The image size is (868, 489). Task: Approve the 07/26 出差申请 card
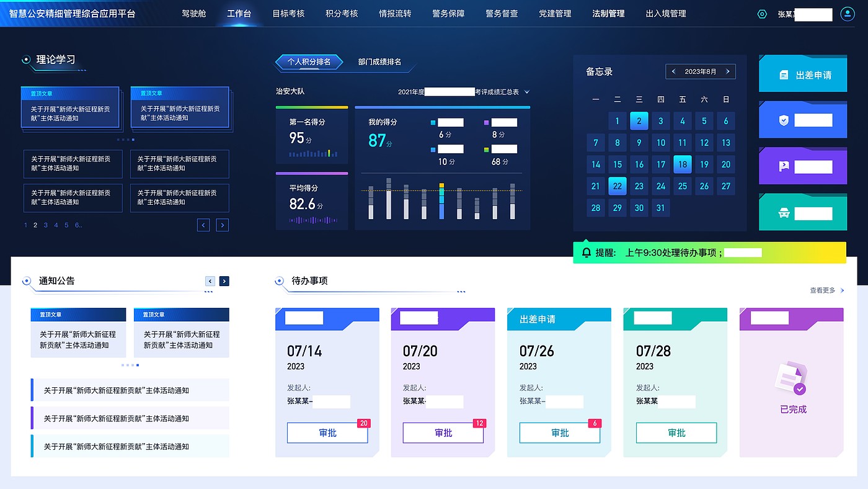(x=560, y=433)
